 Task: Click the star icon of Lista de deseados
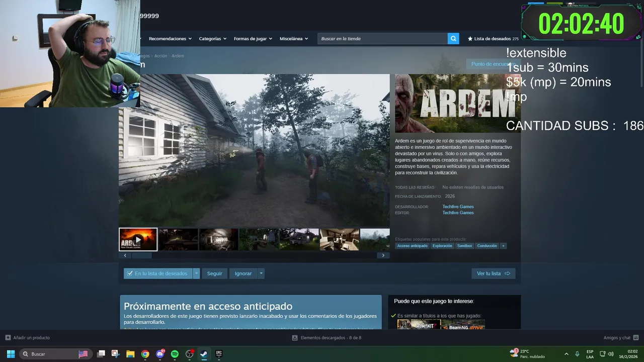[x=470, y=39]
